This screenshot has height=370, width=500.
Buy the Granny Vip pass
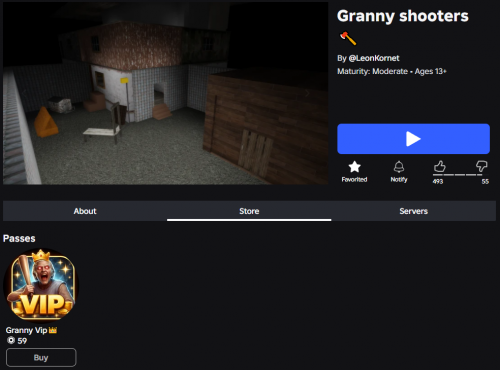click(41, 358)
